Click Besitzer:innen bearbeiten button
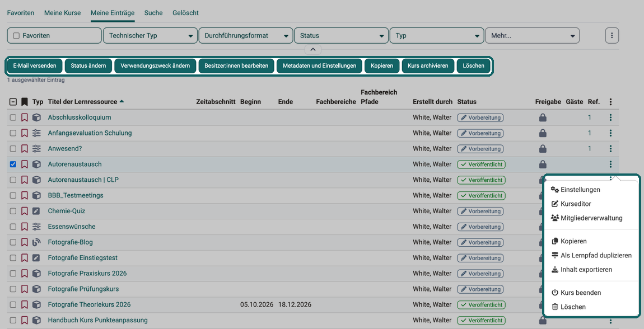 [x=236, y=65]
